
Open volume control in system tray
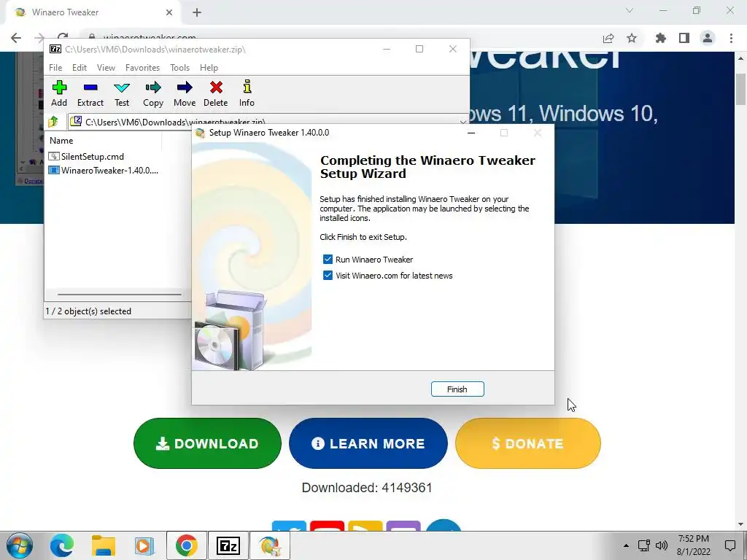661,545
